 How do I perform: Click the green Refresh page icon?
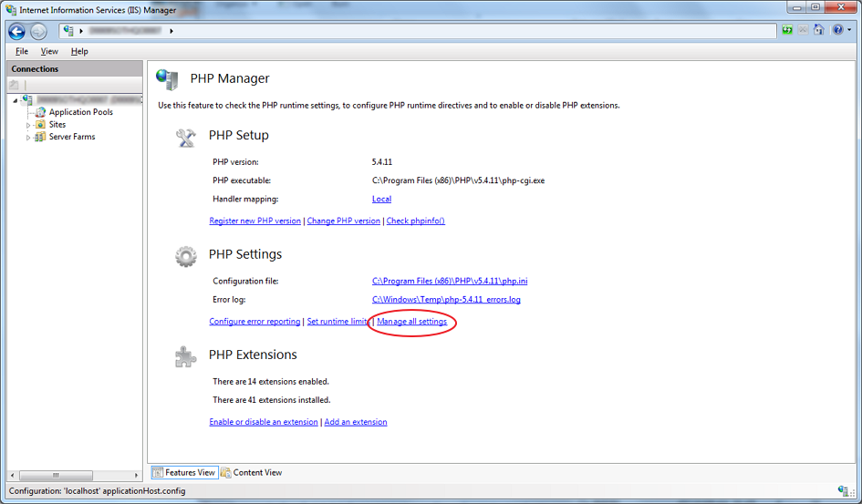[787, 30]
